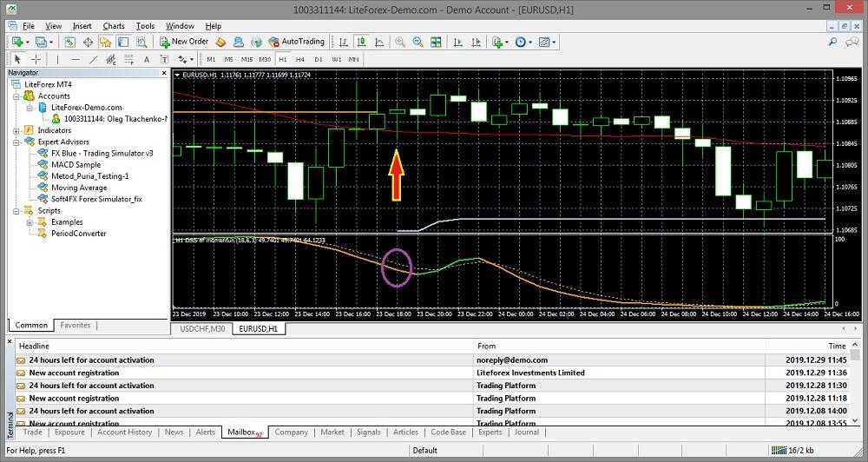This screenshot has height=462, width=868.
Task: Zoom in on the chart
Action: click(400, 42)
